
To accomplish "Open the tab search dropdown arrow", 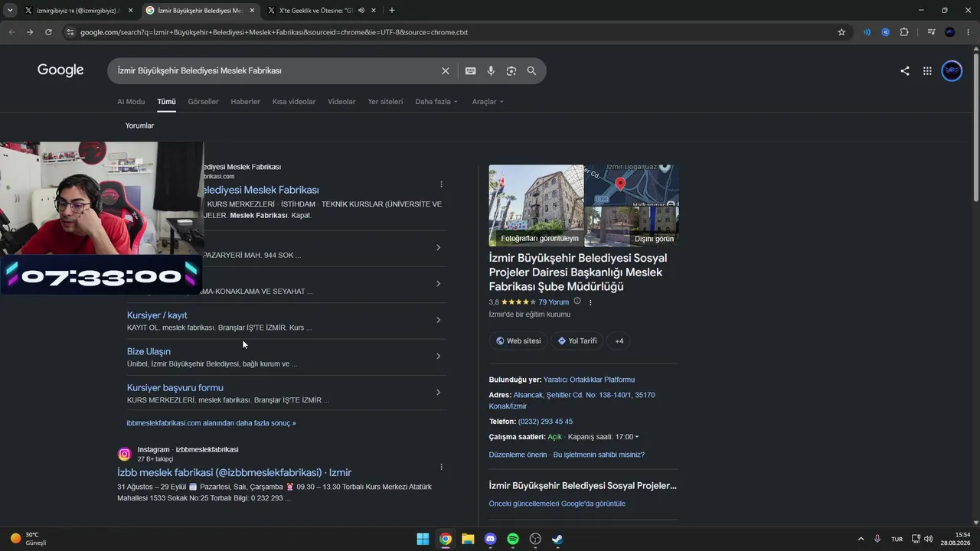I will (10, 11).
